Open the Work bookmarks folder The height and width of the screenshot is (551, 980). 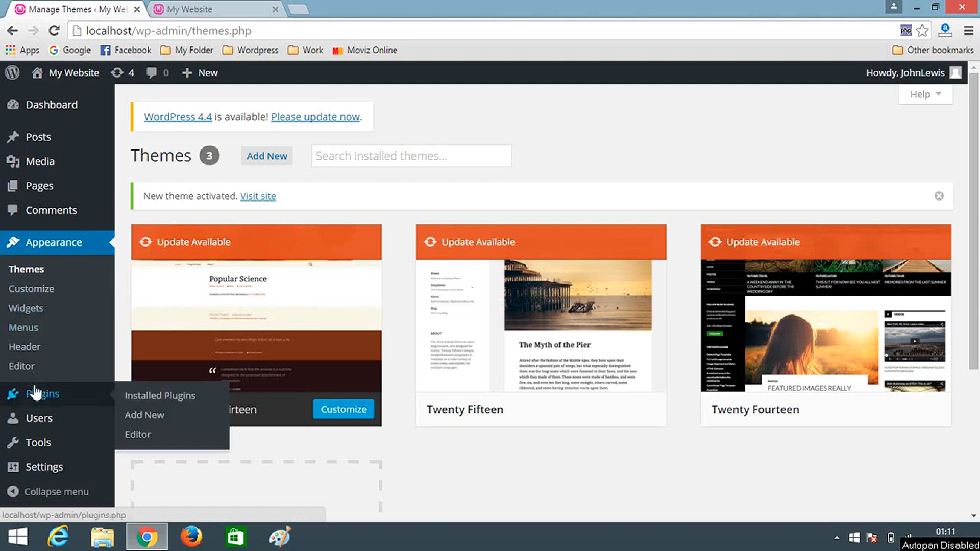click(305, 50)
